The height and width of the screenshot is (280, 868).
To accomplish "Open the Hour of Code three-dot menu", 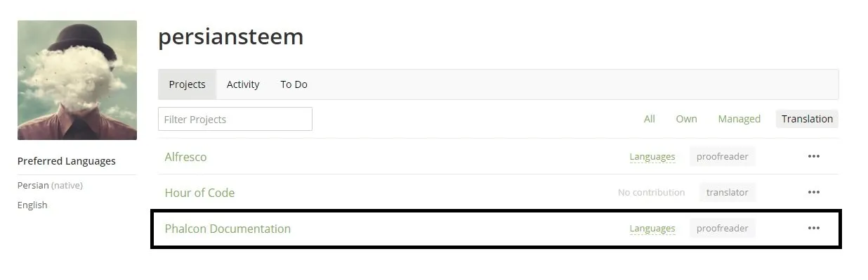I will click(x=813, y=192).
